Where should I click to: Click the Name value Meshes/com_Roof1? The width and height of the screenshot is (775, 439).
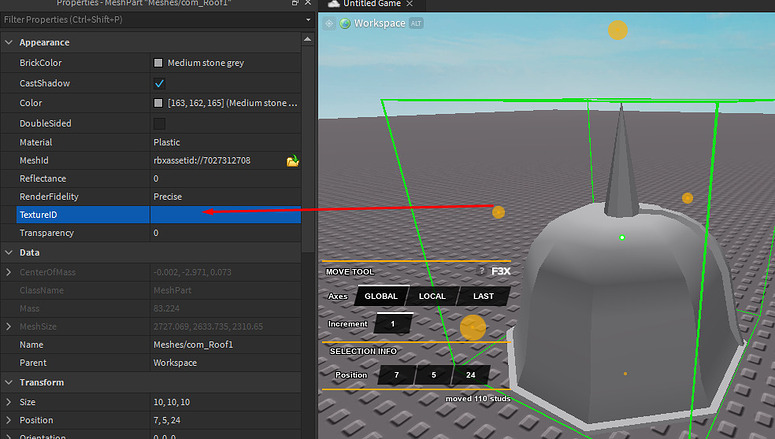point(193,345)
